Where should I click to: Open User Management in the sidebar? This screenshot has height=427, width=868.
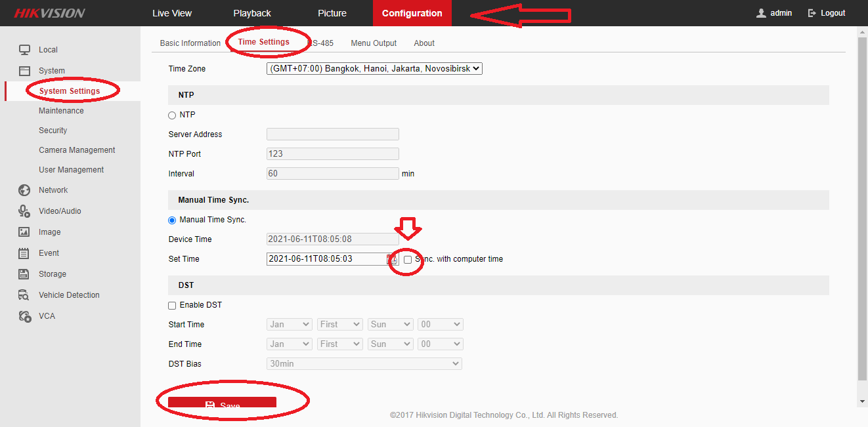[71, 170]
